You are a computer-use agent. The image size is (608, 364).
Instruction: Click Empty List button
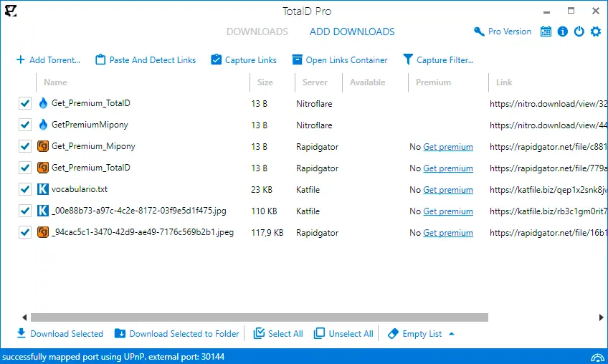pyautogui.click(x=415, y=334)
